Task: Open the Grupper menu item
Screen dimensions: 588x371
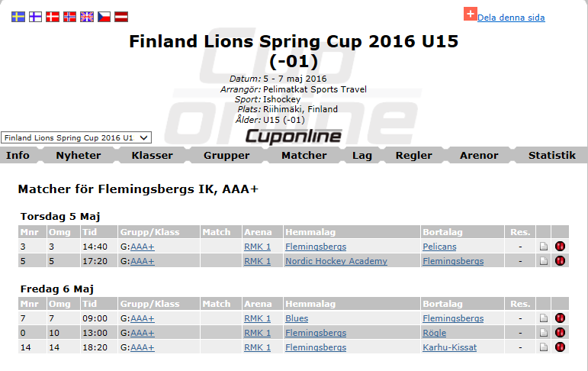Action: click(227, 155)
